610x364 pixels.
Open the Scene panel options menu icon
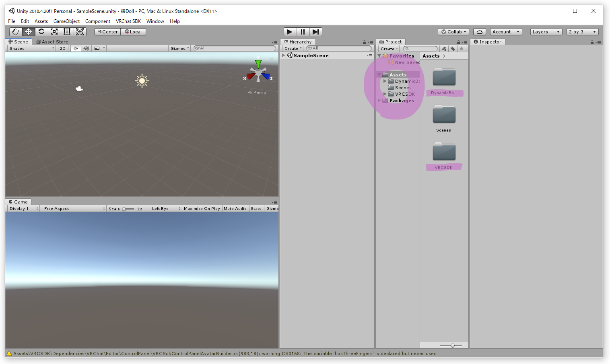point(274,42)
